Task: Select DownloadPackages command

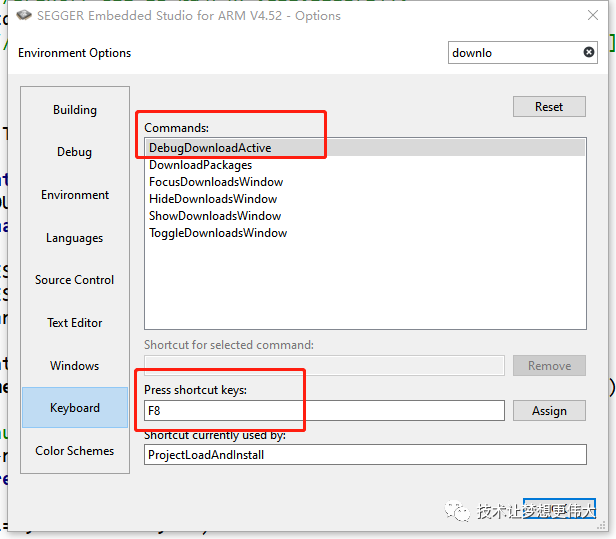Action: [x=365, y=165]
